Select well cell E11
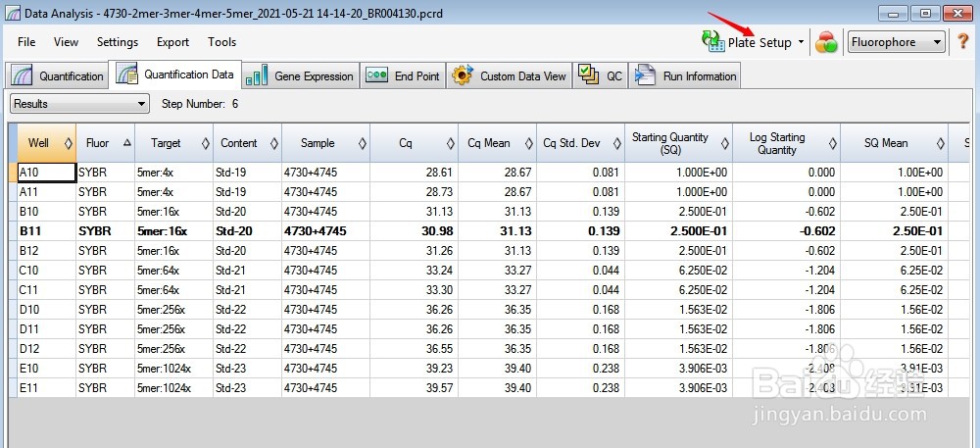This screenshot has width=980, height=448. (x=46, y=387)
